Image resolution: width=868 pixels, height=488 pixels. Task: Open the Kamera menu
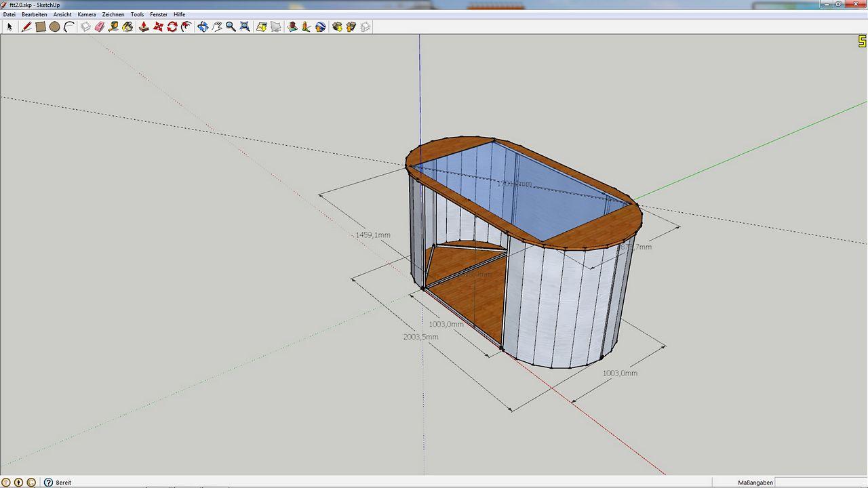[87, 14]
